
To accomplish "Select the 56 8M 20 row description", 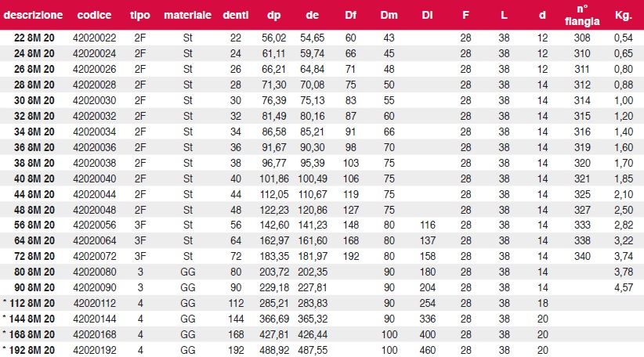I will click(34, 225).
